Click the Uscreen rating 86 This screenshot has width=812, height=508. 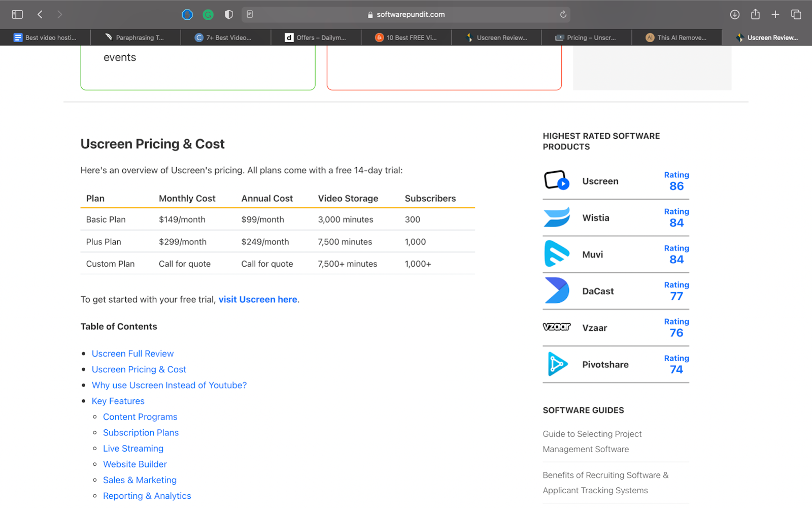click(676, 186)
